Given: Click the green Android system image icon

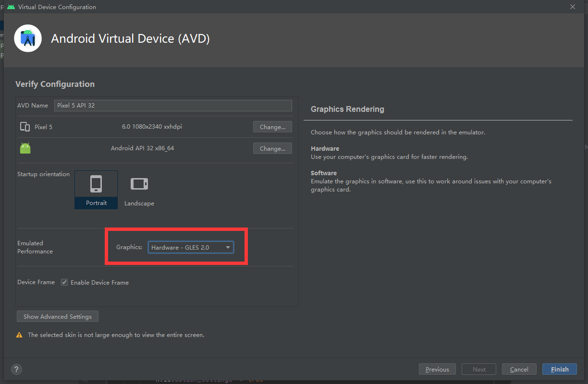Looking at the screenshot, I should point(25,148).
